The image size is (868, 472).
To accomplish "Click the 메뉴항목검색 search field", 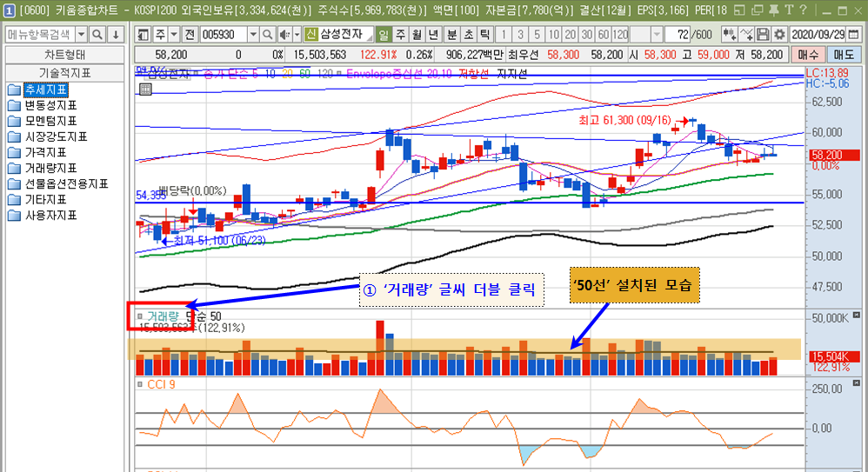I will tap(40, 35).
